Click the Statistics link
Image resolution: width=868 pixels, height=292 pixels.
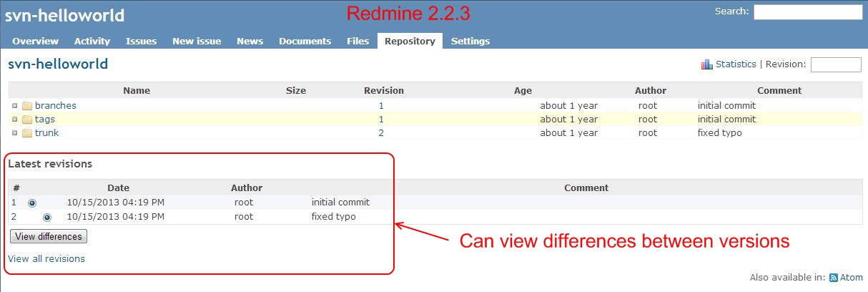pyautogui.click(x=736, y=64)
